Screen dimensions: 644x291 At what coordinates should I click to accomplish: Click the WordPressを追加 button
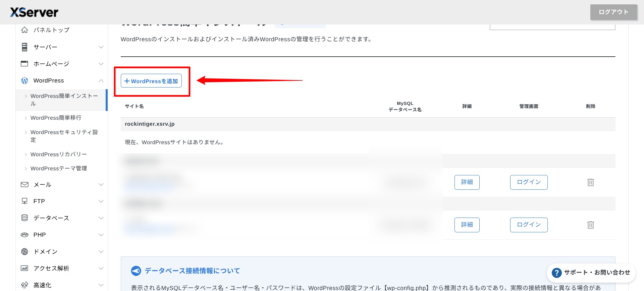[x=151, y=81]
